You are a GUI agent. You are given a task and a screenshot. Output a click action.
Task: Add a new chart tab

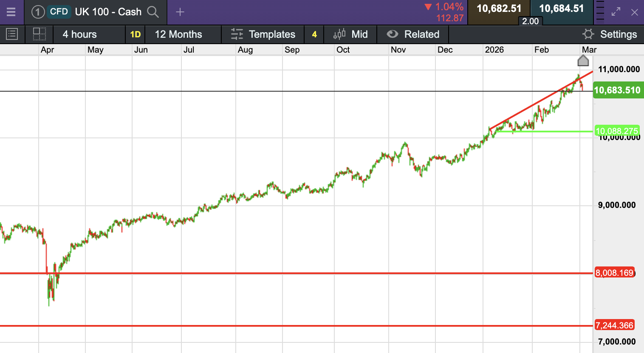tap(180, 12)
